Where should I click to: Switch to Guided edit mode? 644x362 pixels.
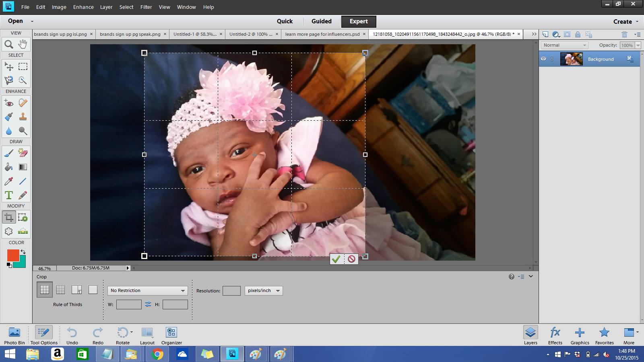[321, 21]
